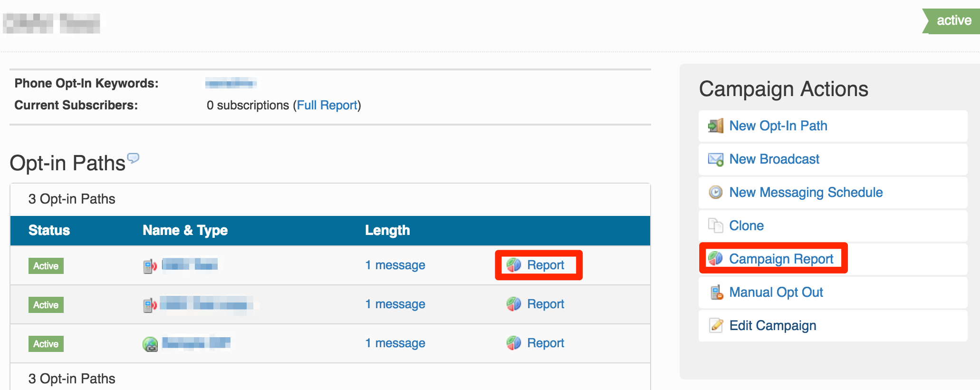Open Report link for the third opt-in path

click(546, 343)
